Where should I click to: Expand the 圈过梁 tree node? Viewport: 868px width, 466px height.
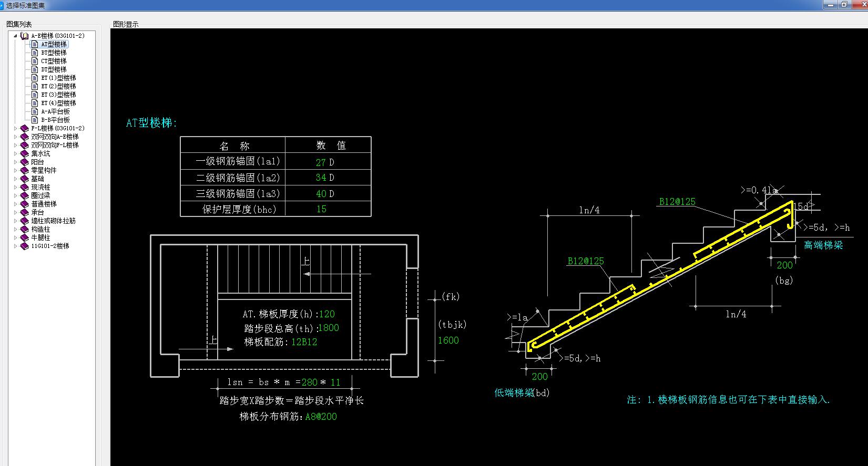(15, 195)
